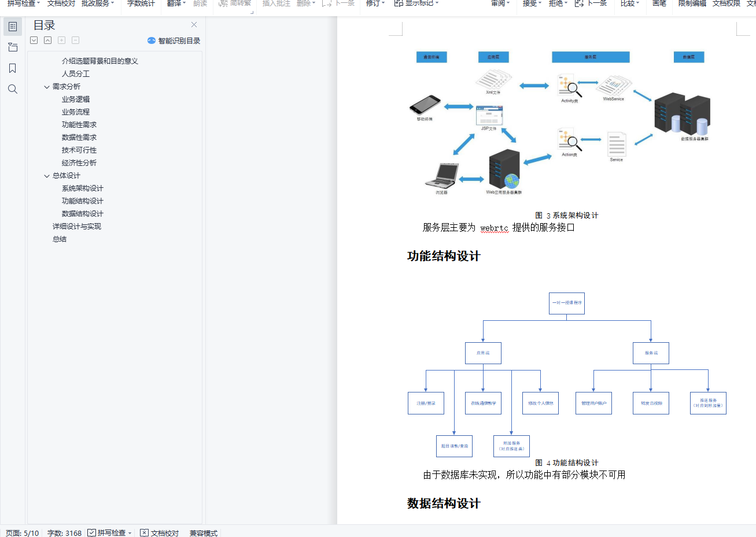Close the 目录 panel
The image size is (756, 537).
click(x=194, y=24)
